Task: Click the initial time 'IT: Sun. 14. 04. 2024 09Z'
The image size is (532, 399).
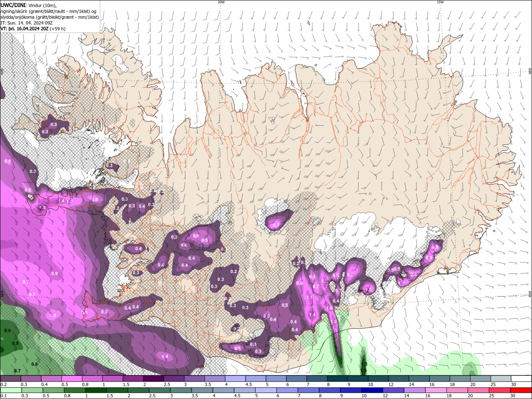Action: coord(26,23)
